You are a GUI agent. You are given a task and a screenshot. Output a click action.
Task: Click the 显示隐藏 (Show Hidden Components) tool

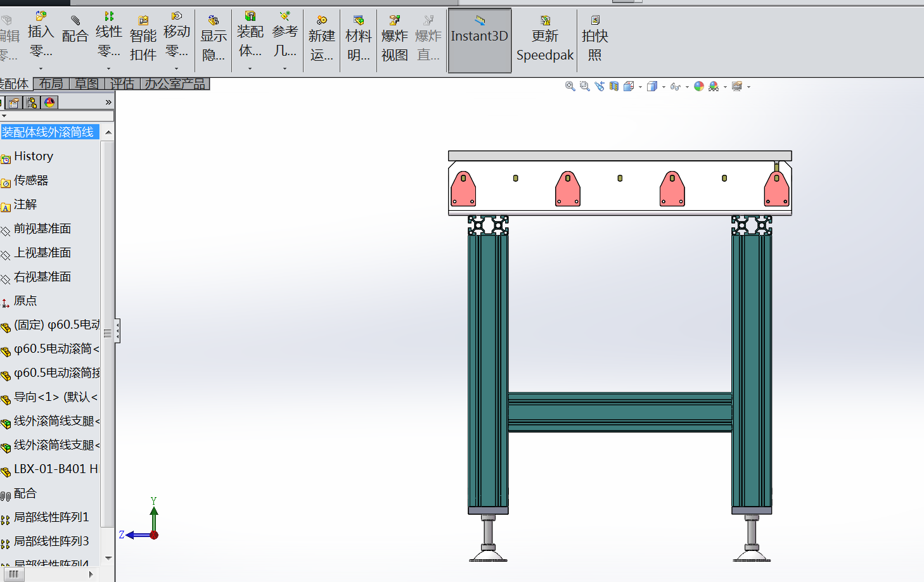tap(214, 39)
